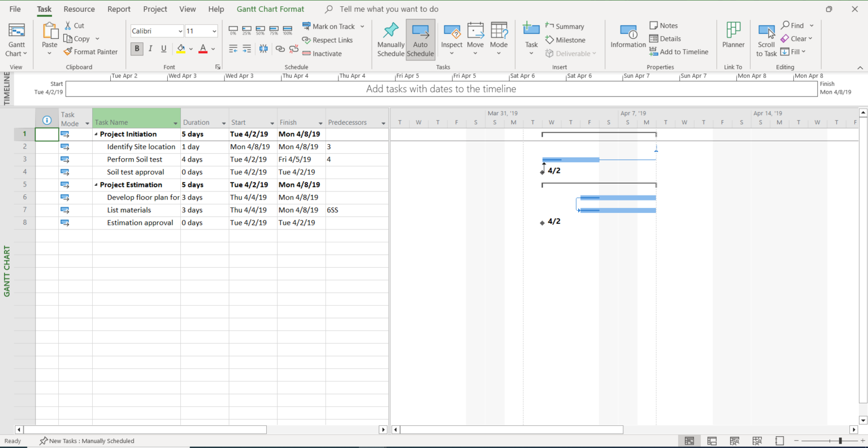
Task: Toggle Manually Schedule mode
Action: click(390, 40)
